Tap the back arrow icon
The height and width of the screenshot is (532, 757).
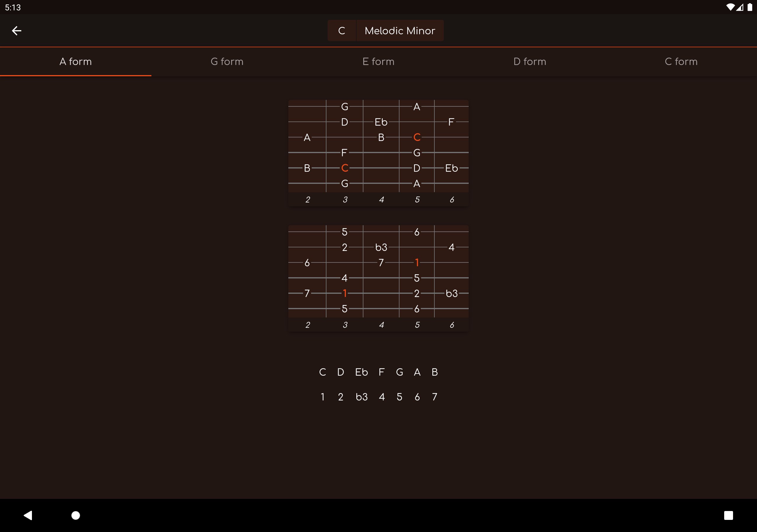(x=17, y=31)
